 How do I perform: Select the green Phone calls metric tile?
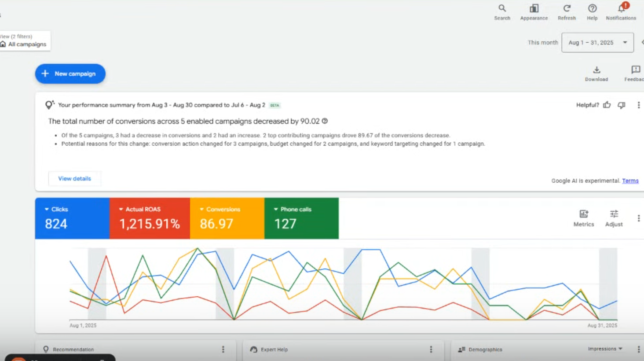301,218
